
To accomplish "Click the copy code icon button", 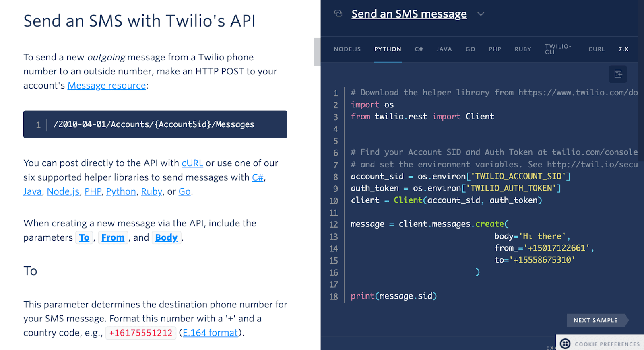I will (618, 74).
